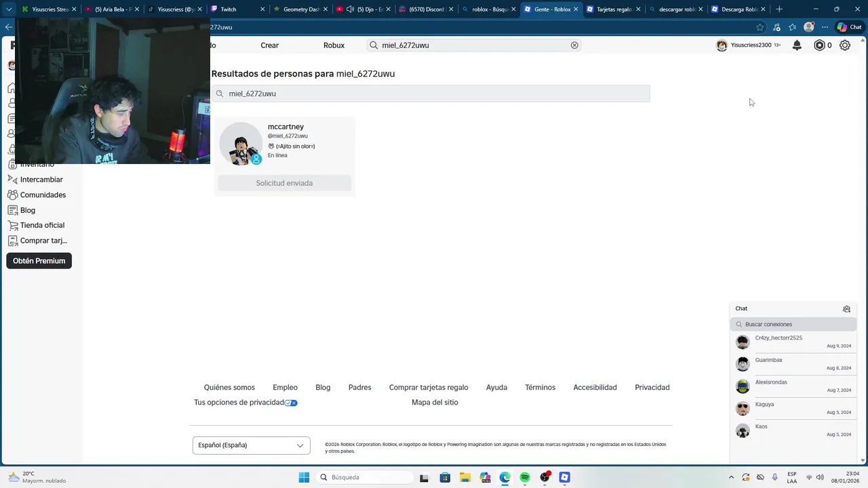Open Edge favorites list icon
The image size is (868, 488).
(x=793, y=27)
